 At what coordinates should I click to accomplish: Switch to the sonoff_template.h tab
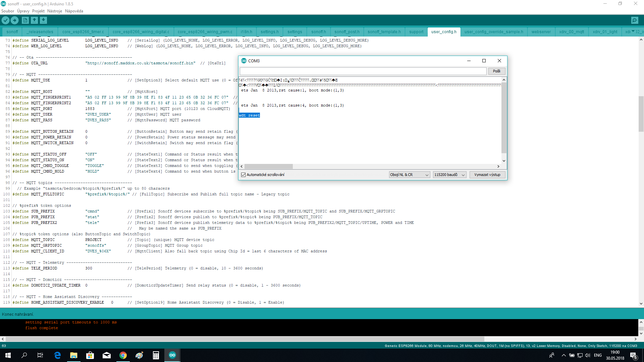[x=384, y=32]
